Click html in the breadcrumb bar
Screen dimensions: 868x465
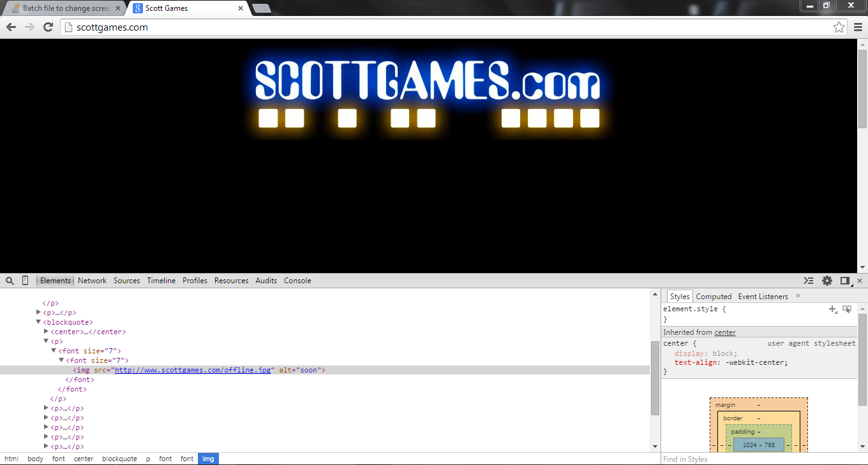(11, 459)
